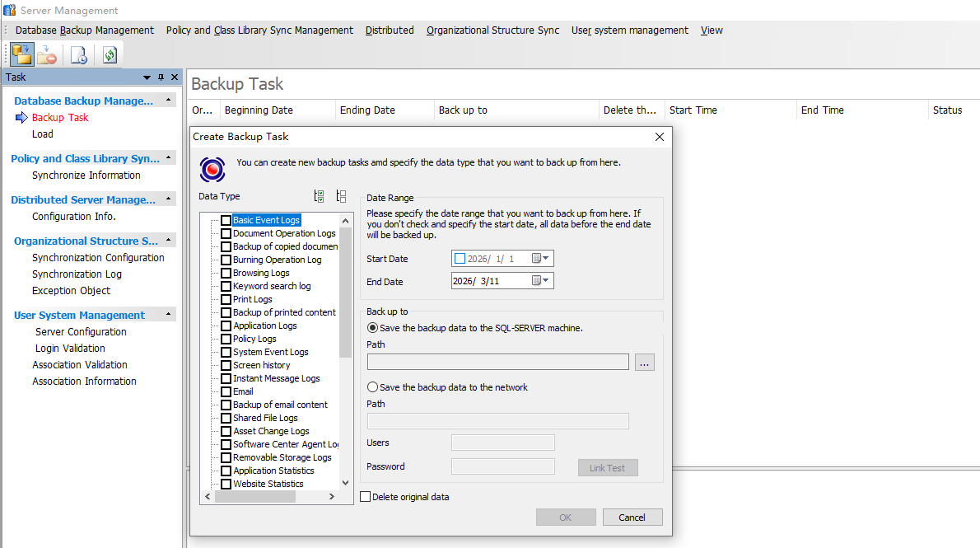Open the User system management menu

click(629, 30)
